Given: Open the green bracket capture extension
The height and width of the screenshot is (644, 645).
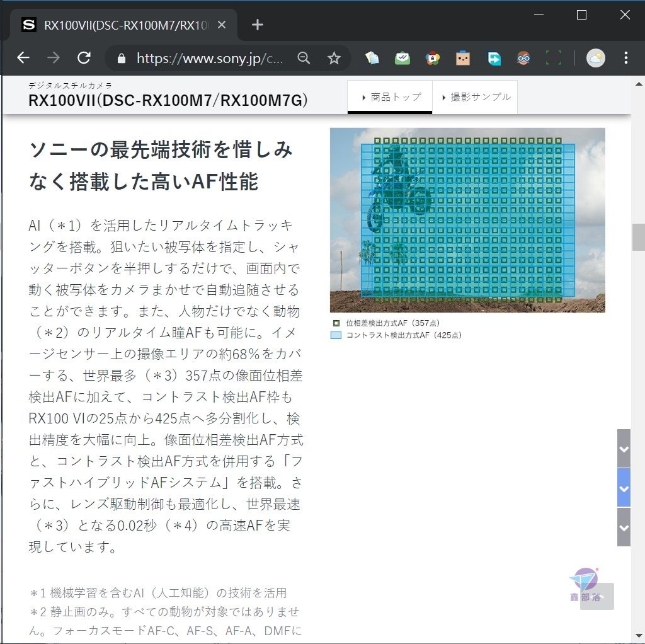Looking at the screenshot, I should [554, 58].
